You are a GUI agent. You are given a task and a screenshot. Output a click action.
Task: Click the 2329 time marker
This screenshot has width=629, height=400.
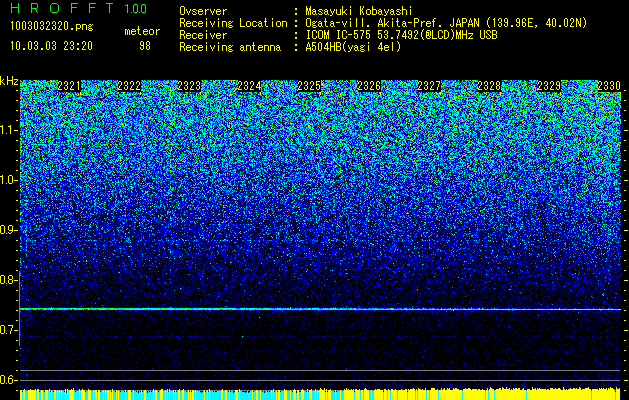coord(549,86)
